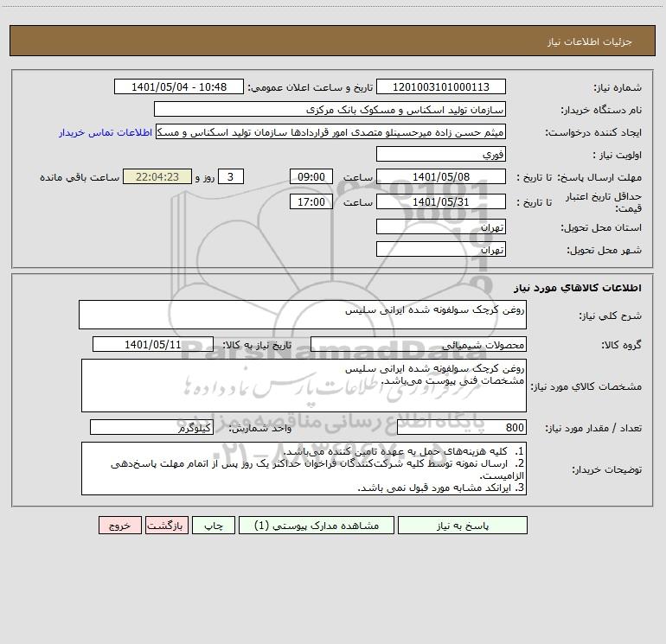Click quantity field showing 800
The image size is (666, 644).
coord(462,427)
